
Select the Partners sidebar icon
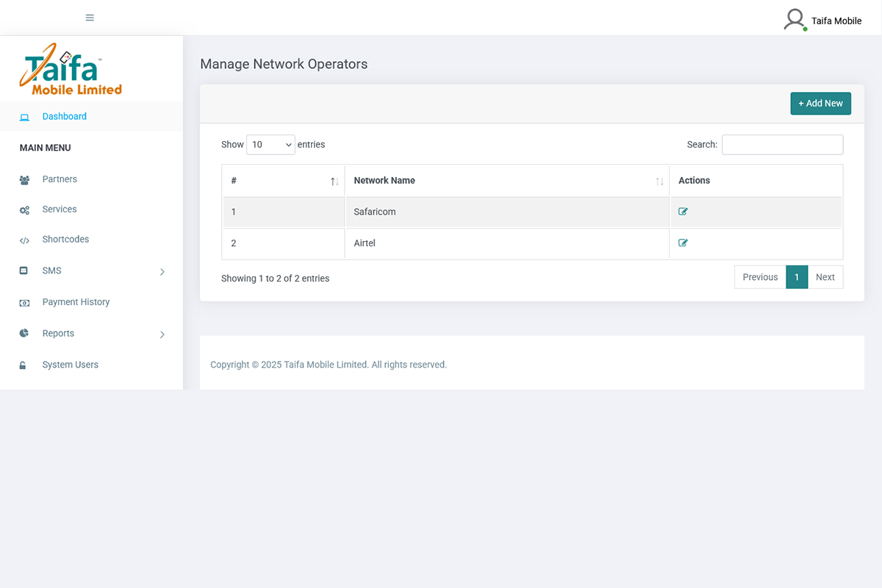(x=25, y=179)
